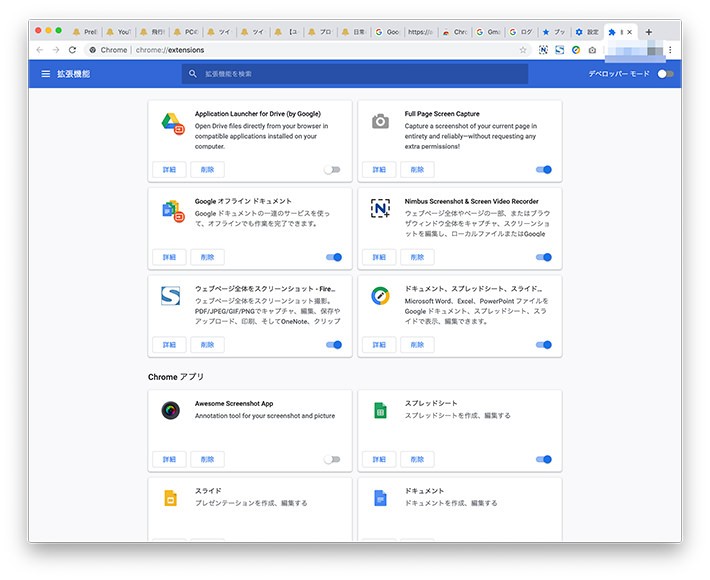The image size is (710, 580).
Task: Open details for the Spreadsheet app
Action: [379, 459]
